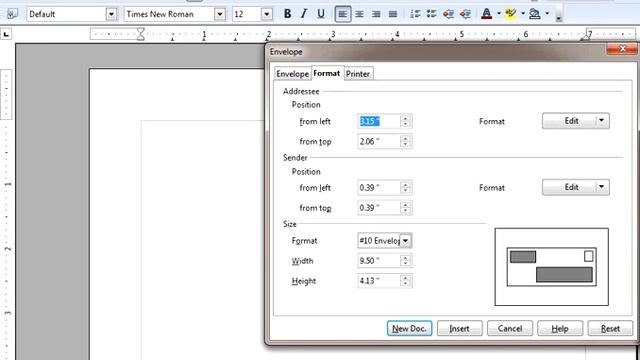Click the tab stop type selector at ruler corner
Viewport: 640px width, 360px height.
coord(6,35)
